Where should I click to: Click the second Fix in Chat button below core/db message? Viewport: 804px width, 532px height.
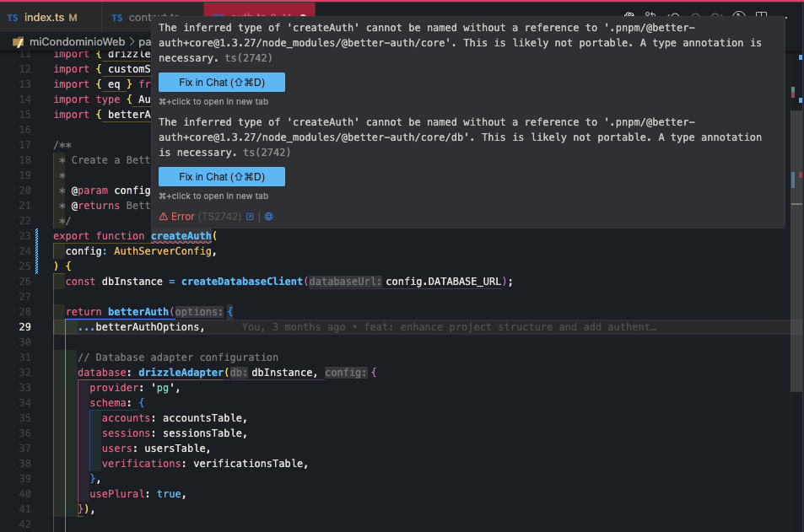click(222, 176)
